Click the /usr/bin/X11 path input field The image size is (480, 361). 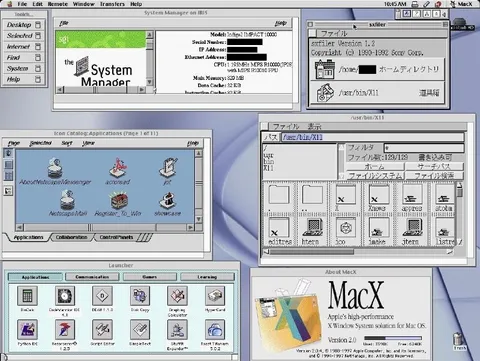[373, 137]
